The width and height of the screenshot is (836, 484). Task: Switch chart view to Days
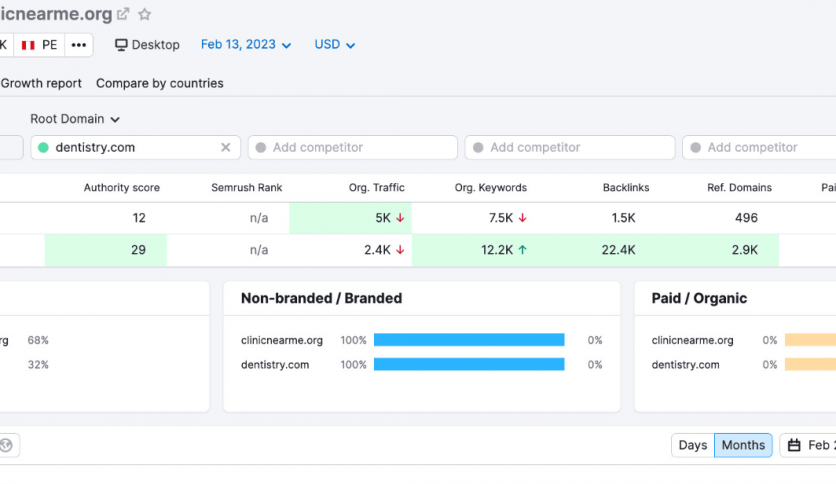point(692,445)
